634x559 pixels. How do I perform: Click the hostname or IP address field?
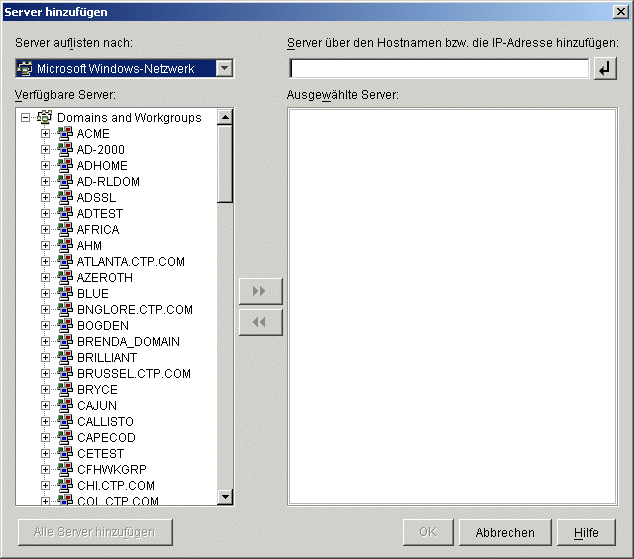point(440,69)
